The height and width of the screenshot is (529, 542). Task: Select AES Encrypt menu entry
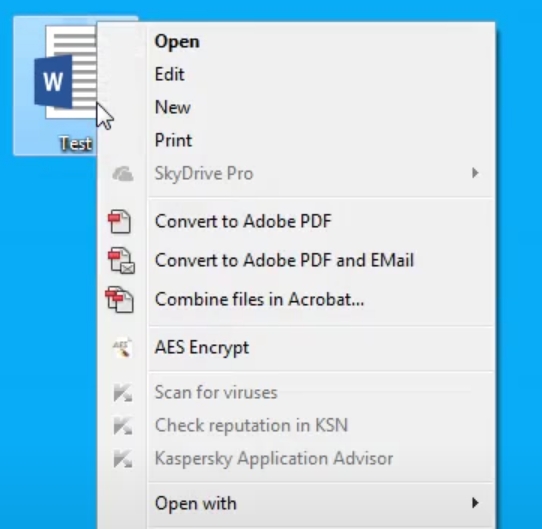point(296,347)
